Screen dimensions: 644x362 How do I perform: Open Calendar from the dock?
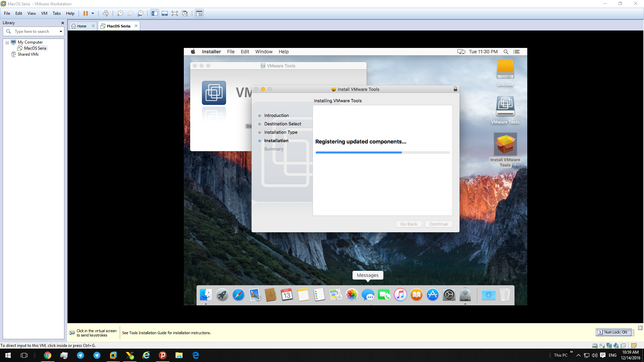tap(287, 295)
